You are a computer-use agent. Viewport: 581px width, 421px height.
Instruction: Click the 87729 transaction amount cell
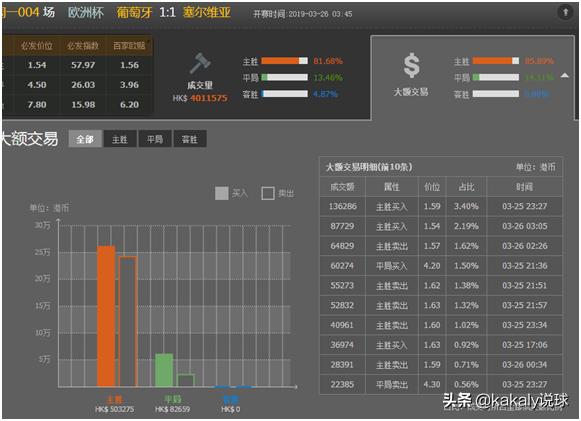pos(342,226)
